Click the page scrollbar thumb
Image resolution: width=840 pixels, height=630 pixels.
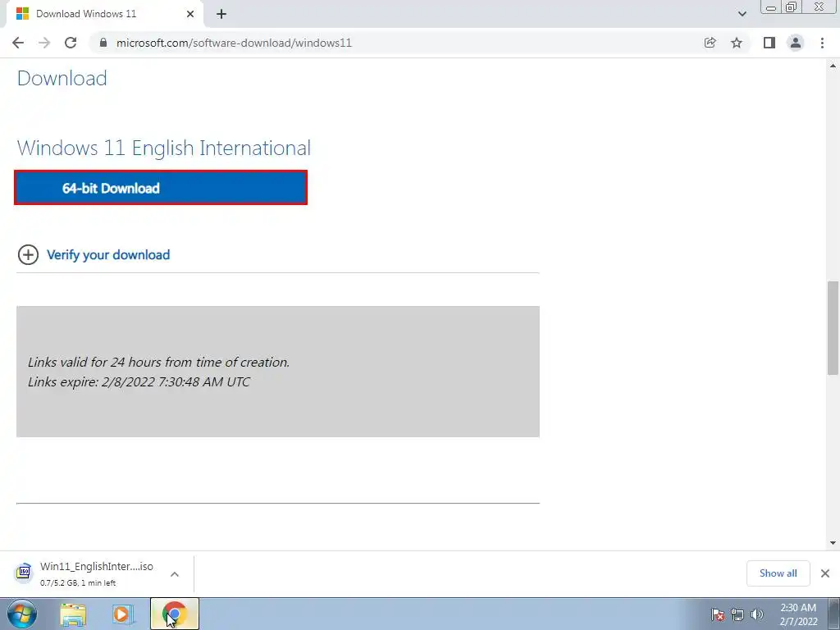click(833, 328)
